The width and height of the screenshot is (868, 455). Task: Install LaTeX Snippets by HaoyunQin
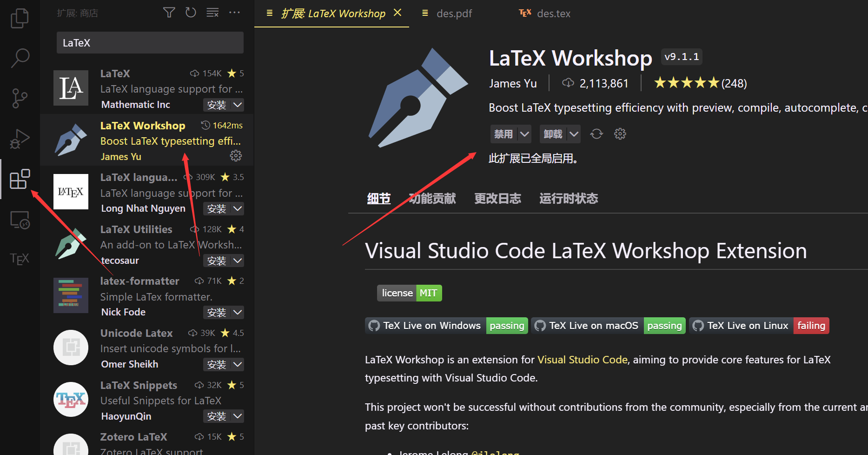click(x=217, y=416)
